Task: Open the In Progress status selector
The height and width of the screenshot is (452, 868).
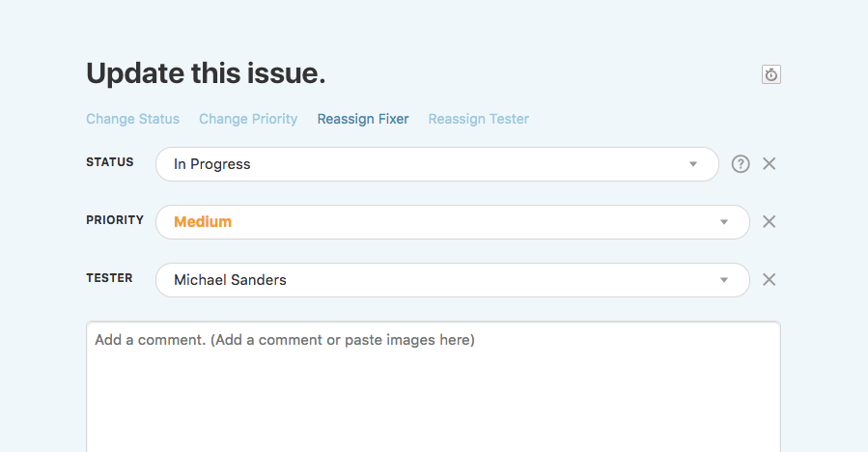Action: click(425, 164)
